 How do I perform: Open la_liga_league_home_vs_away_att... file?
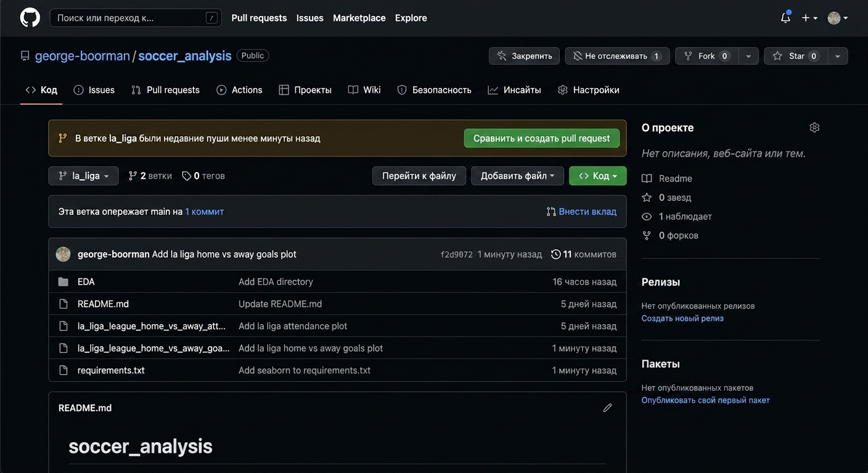click(152, 326)
